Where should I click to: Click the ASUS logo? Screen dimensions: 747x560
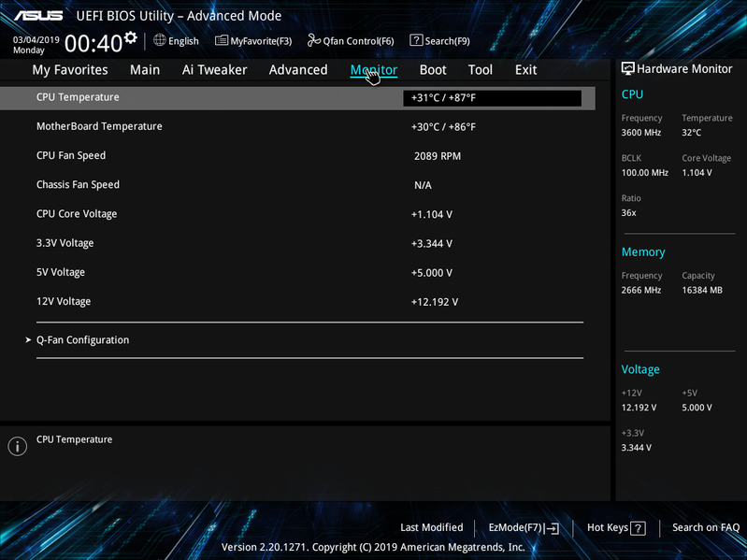pos(38,16)
